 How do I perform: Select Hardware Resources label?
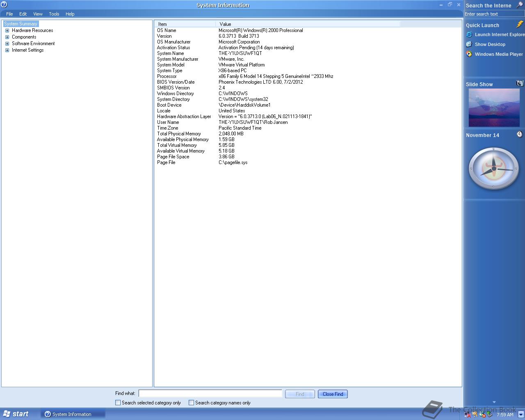coord(32,30)
